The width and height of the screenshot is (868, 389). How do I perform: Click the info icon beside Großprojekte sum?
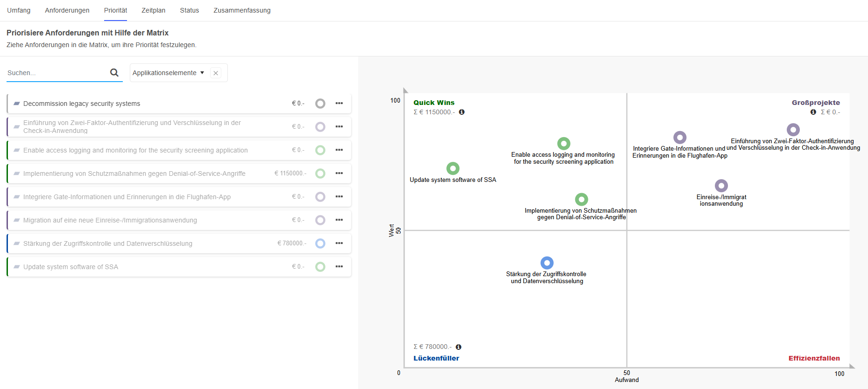pos(813,112)
